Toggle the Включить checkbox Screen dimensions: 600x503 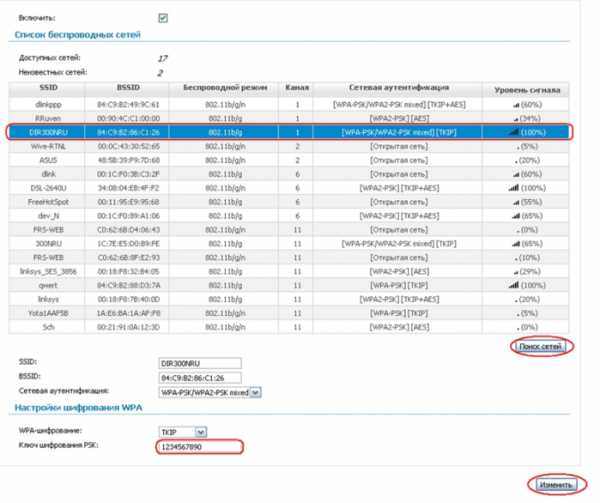coord(163,18)
